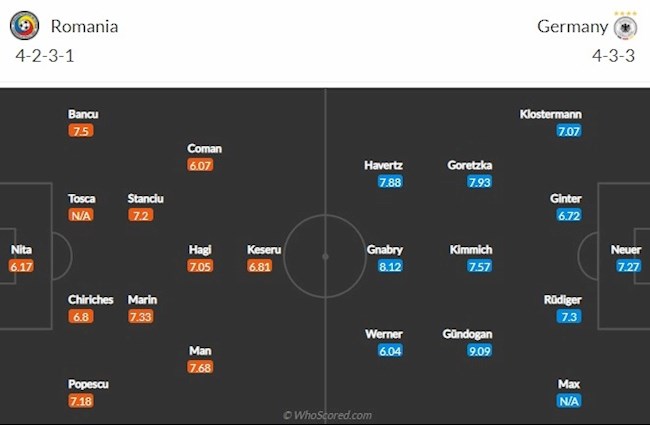Click Man's 7.68 rating badge

pos(200,367)
